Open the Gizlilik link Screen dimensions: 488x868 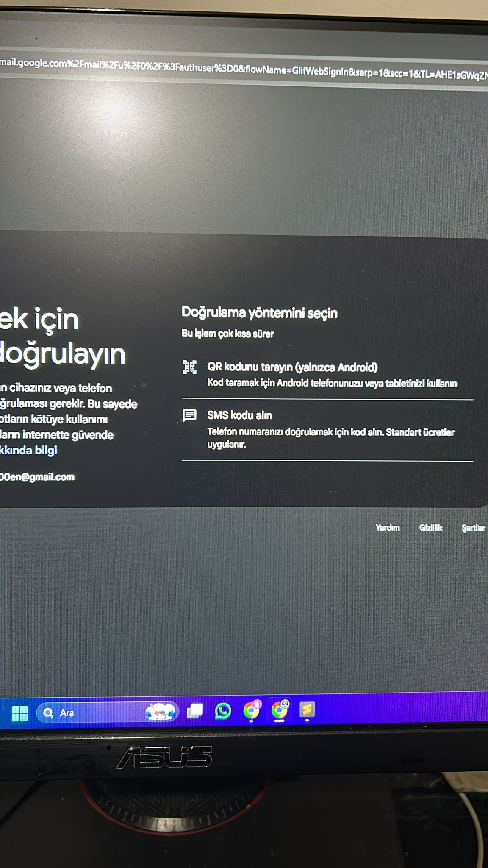pyautogui.click(x=431, y=528)
